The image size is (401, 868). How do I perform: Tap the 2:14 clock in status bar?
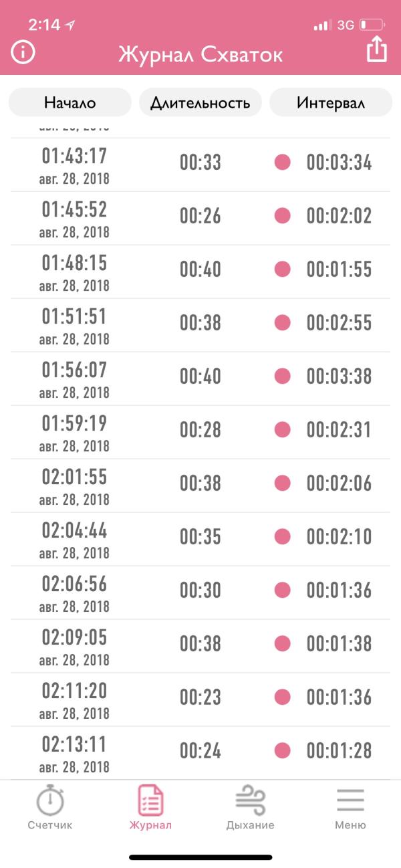click(x=44, y=25)
